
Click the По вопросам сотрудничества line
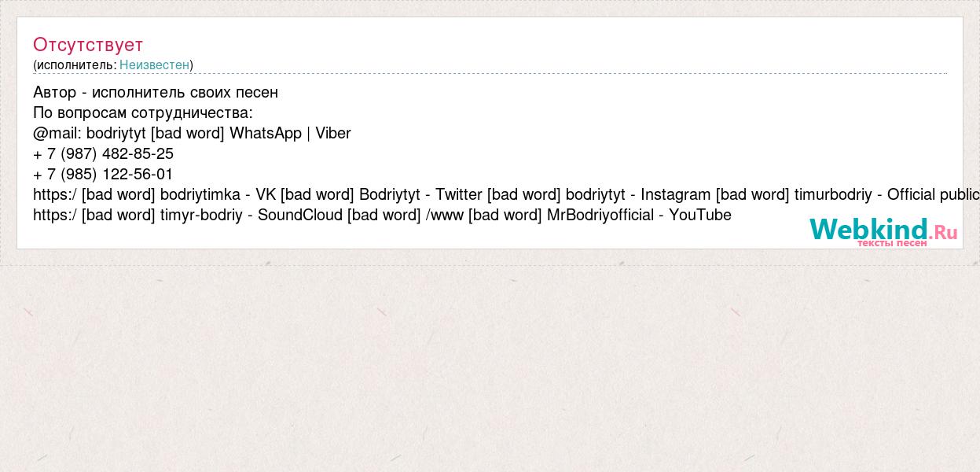[143, 112]
